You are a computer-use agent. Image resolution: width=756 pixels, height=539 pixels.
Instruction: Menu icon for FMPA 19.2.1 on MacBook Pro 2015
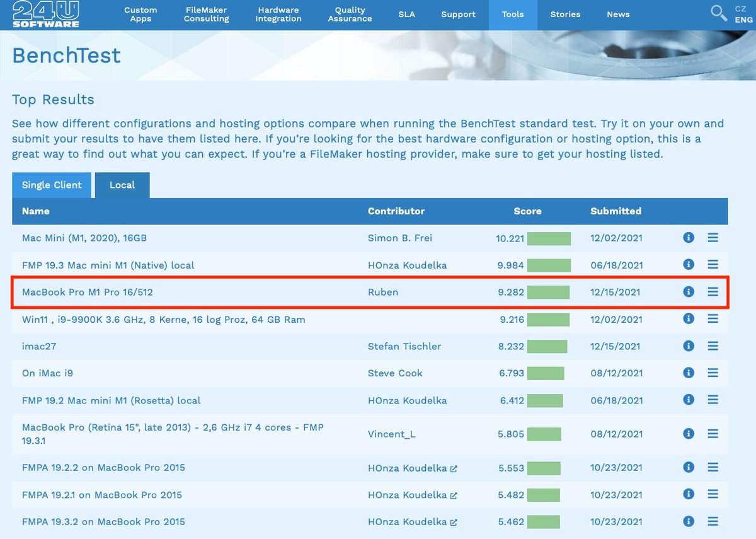[x=713, y=494]
